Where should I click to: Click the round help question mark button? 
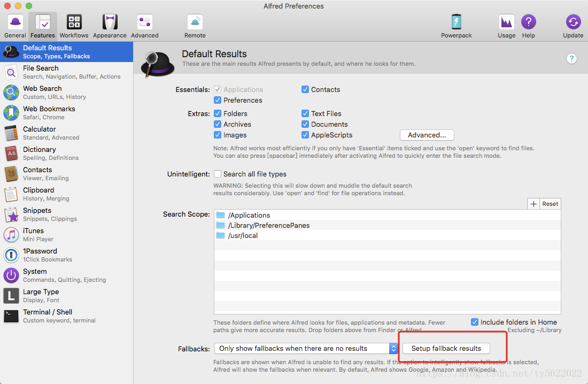[x=571, y=58]
